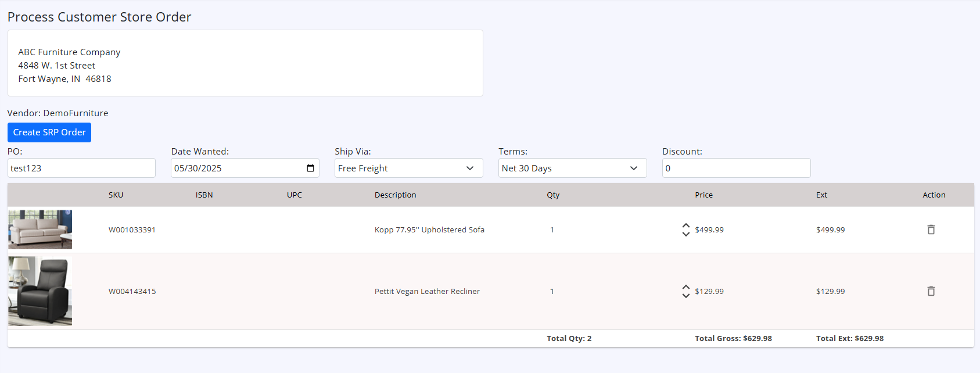The width and height of the screenshot is (980, 373).
Task: Click the up arrow beside the $129.99 price
Action: (x=686, y=287)
